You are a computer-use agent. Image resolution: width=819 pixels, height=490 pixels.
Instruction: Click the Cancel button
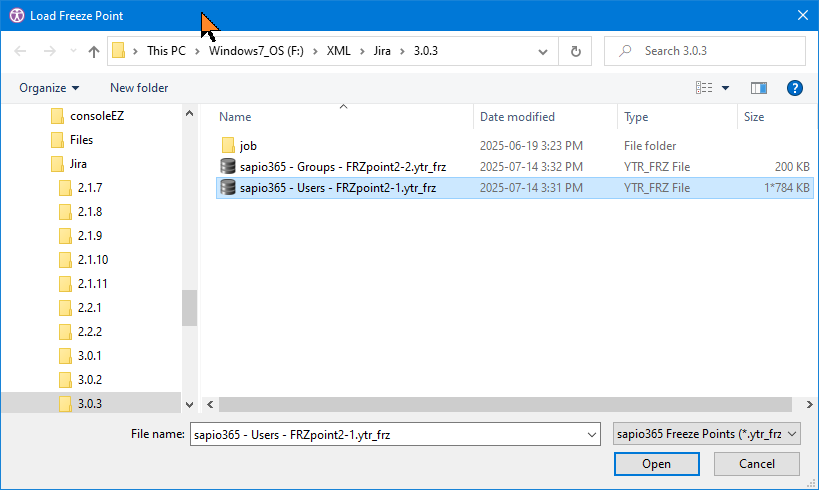(756, 464)
